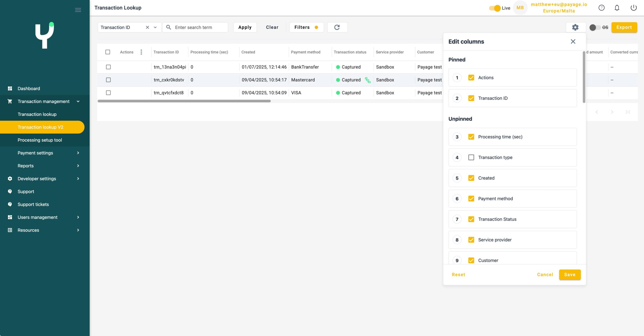Click the refresh icon in toolbar

tap(337, 27)
